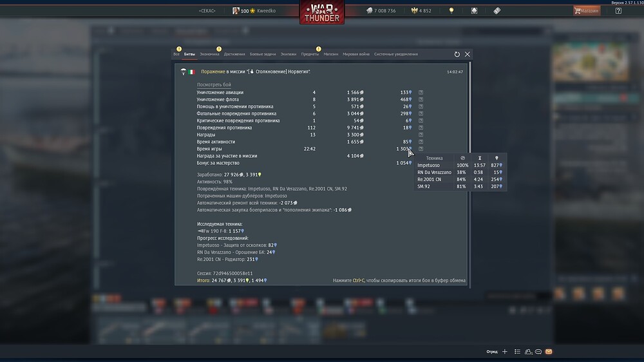Open the help question mark icon
644x362 pixels.
click(618, 11)
